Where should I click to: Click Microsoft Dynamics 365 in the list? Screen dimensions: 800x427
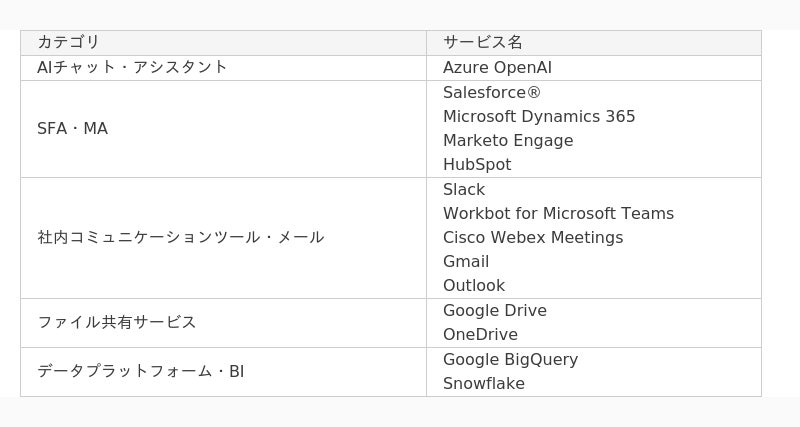[539, 116]
